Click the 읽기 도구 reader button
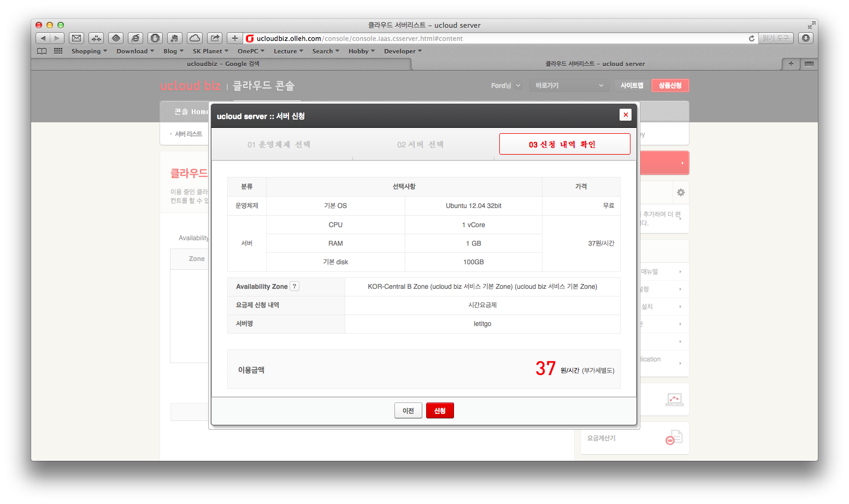The width and height of the screenshot is (849, 504). pos(776,38)
